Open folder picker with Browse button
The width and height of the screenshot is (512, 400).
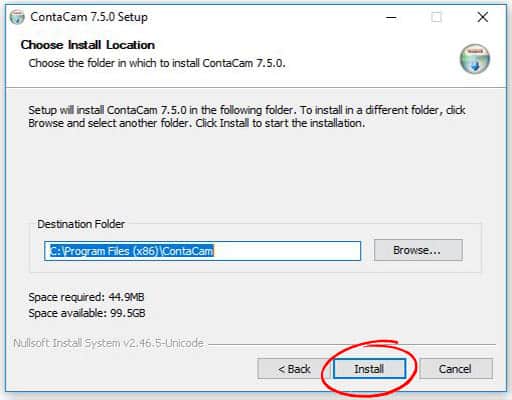pos(418,250)
